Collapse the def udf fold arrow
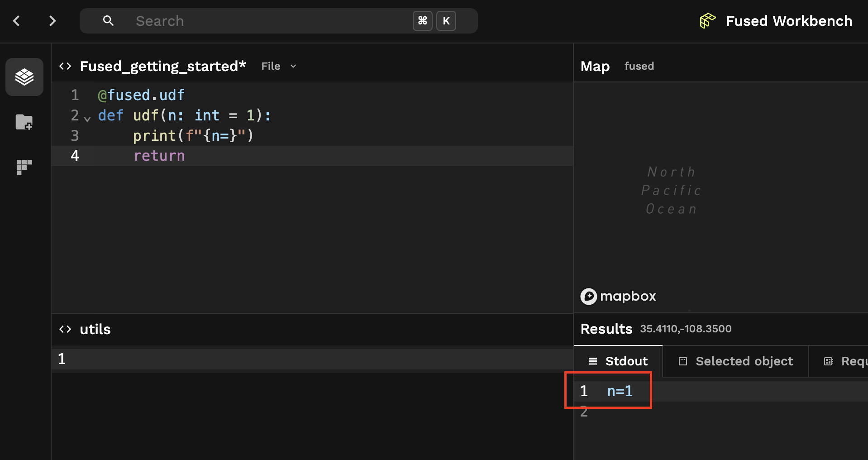The image size is (868, 460). [87, 119]
